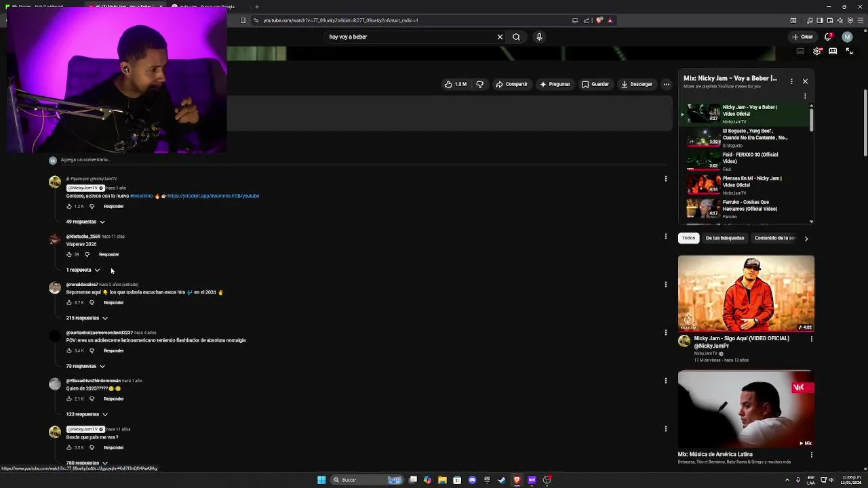Image resolution: width=868 pixels, height=488 pixels.
Task: Open YouTube notifications bell
Action: [x=828, y=37]
